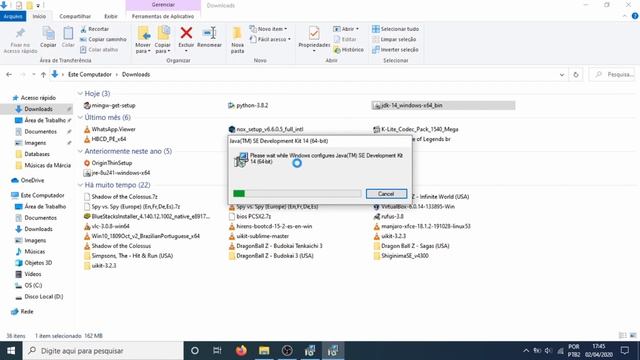Open Firefox from the taskbar

point(241,351)
